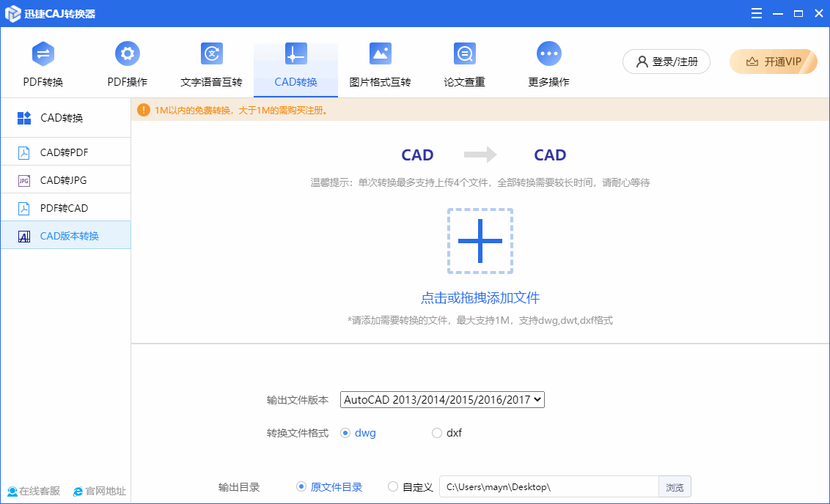Switch to 文字语音互转 tab label

211,82
